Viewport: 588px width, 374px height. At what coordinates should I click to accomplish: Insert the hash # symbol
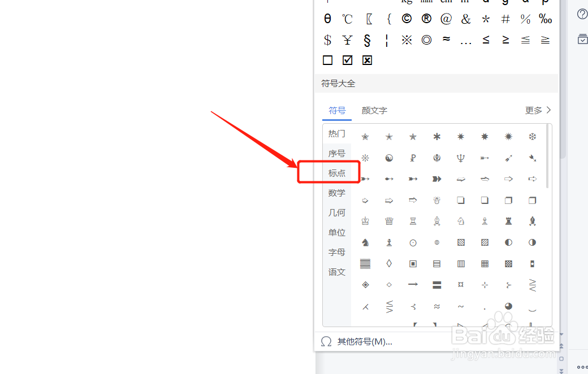[x=505, y=19]
